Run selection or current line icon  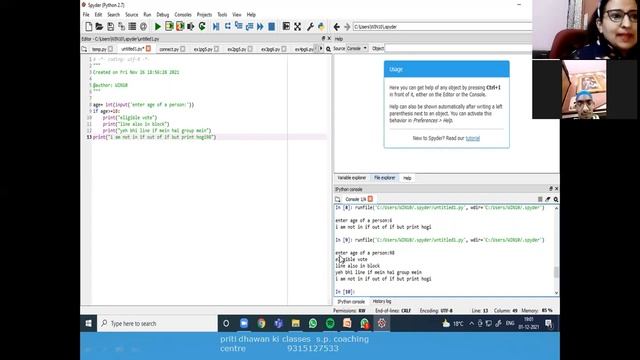191,27
